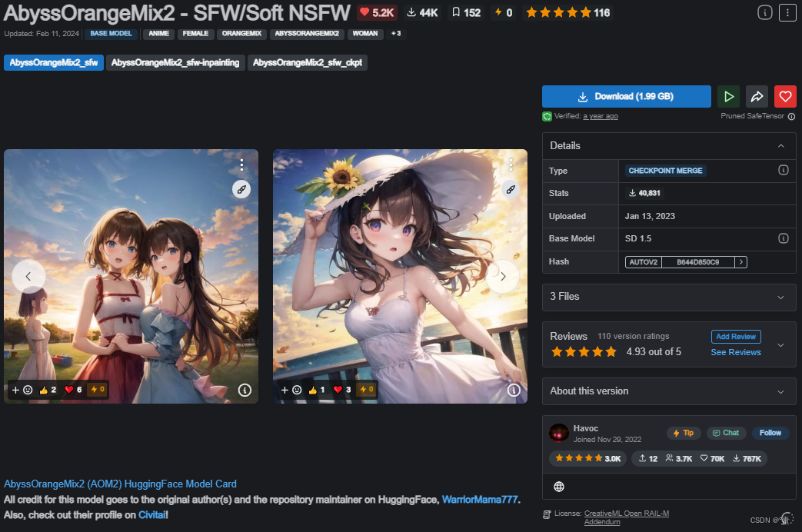Select AbyssOrangeMix2_sfw_ckpt version tab
The height and width of the screenshot is (532, 802).
[x=308, y=62]
